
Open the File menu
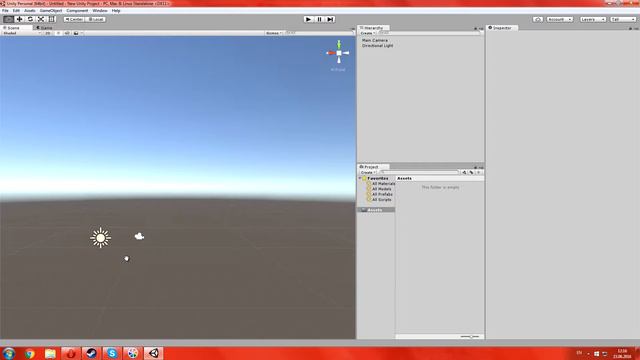tap(5, 11)
